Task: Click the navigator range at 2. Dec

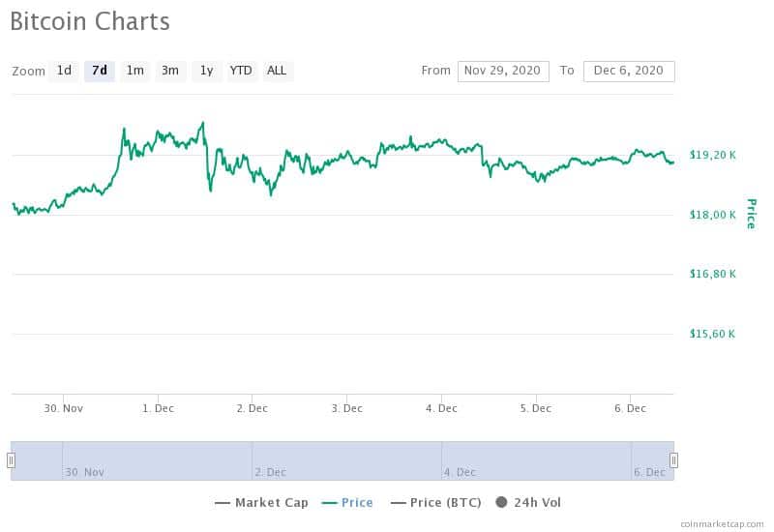Action: pos(270,472)
